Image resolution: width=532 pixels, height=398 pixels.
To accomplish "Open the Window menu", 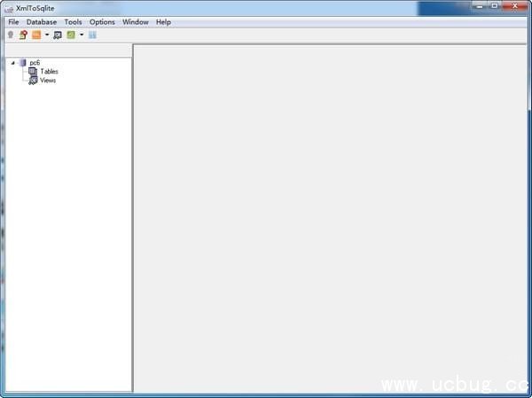I will click(136, 22).
